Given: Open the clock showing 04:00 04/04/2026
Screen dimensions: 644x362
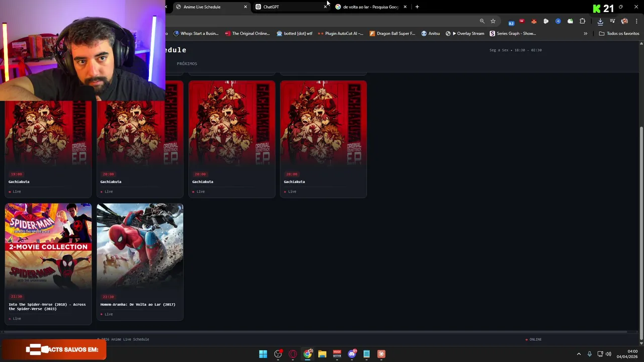Looking at the screenshot, I should click(627, 354).
